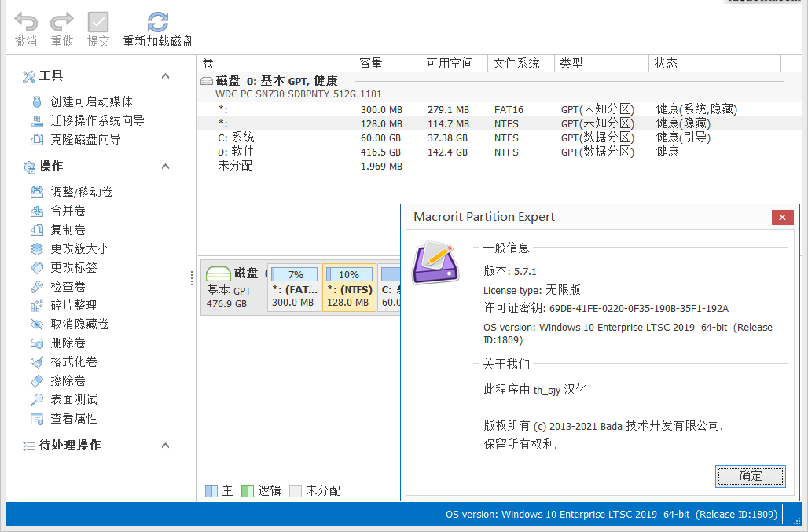
Task: Sort by 文件系统 column header
Action: click(x=521, y=64)
